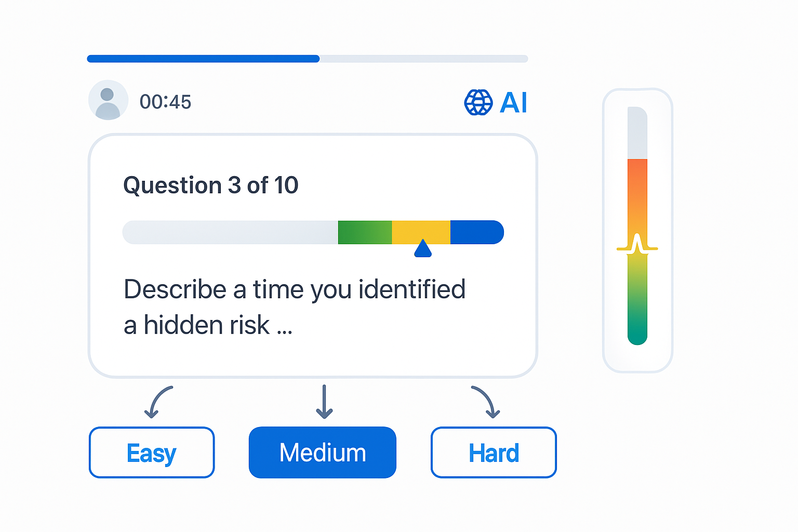The image size is (798, 532).
Task: Click the 00:45 timer text
Action: [x=165, y=102]
